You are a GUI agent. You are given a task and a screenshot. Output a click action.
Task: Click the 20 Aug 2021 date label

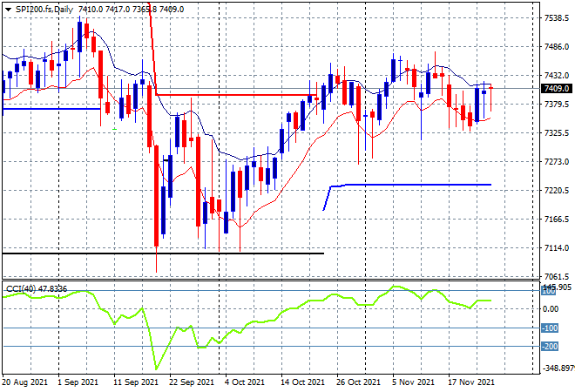click(25, 382)
